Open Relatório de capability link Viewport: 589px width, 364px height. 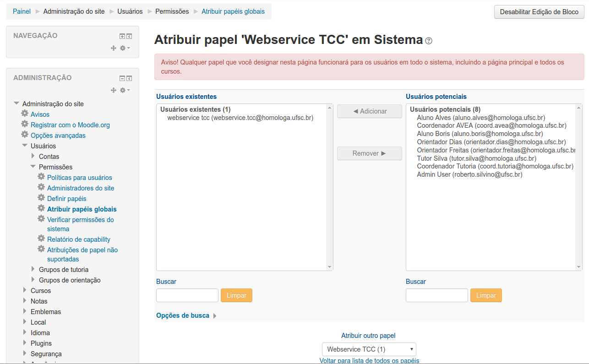tap(79, 239)
